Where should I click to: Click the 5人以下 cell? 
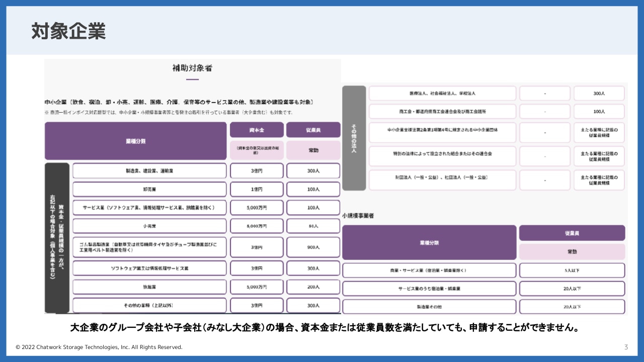(x=572, y=270)
